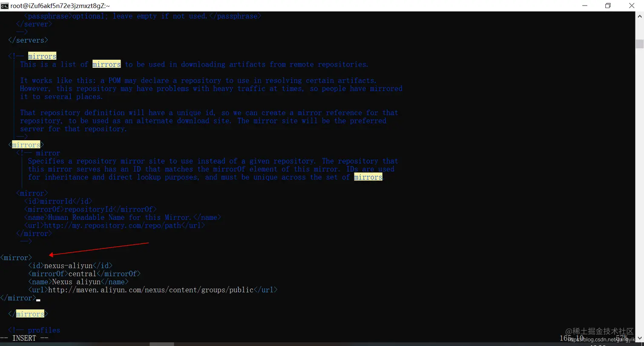
Task: Click the passphrase optional line
Action: pos(143,16)
